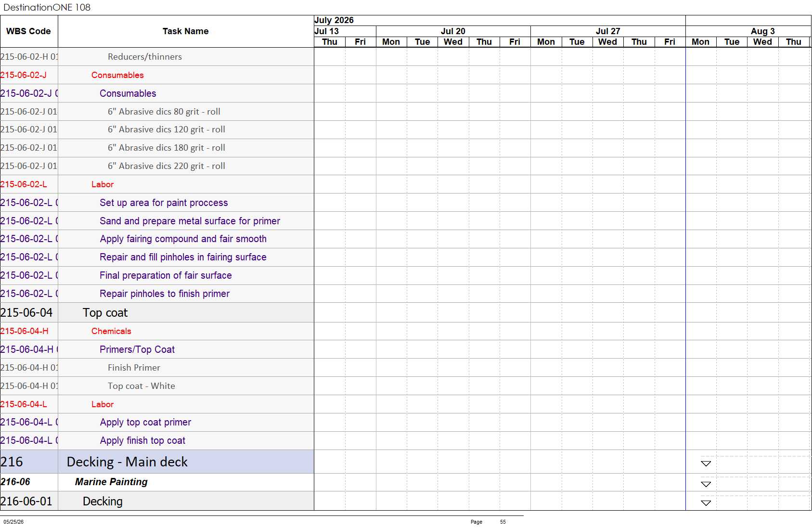Select the Marine Painting task name
Image resolution: width=812 pixels, height=528 pixels.
111,482
